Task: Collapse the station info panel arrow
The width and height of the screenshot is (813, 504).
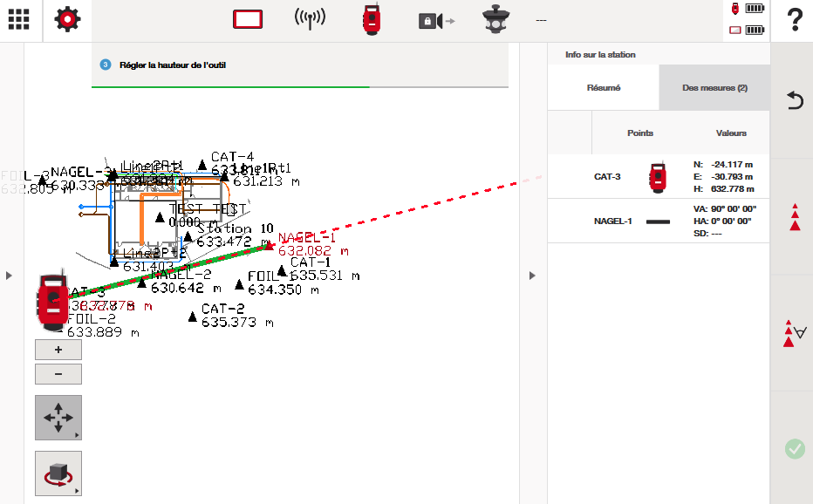Action: pos(532,276)
